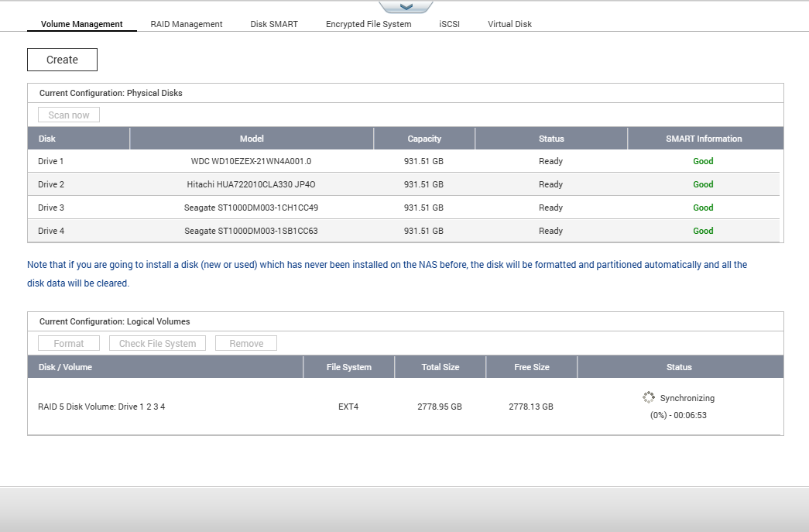Click the File System column header
The width and height of the screenshot is (809, 532).
tap(349, 367)
